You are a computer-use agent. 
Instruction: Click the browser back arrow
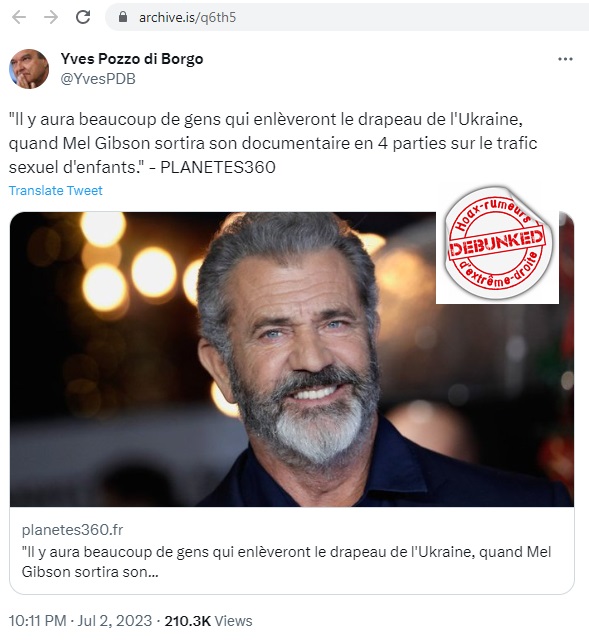pyautogui.click(x=19, y=17)
